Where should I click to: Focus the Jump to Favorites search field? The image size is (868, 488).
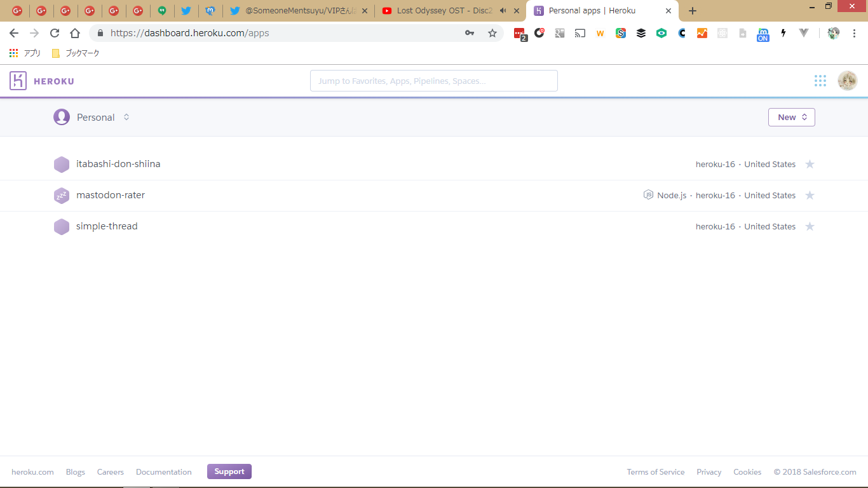click(434, 81)
